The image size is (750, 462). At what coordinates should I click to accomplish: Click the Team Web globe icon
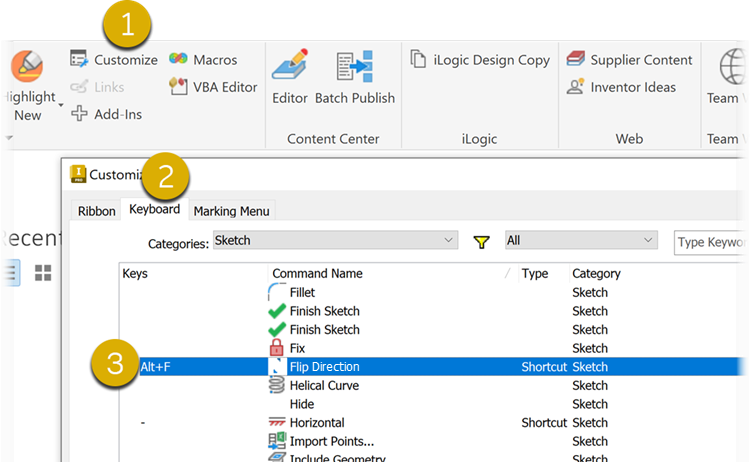coord(732,67)
